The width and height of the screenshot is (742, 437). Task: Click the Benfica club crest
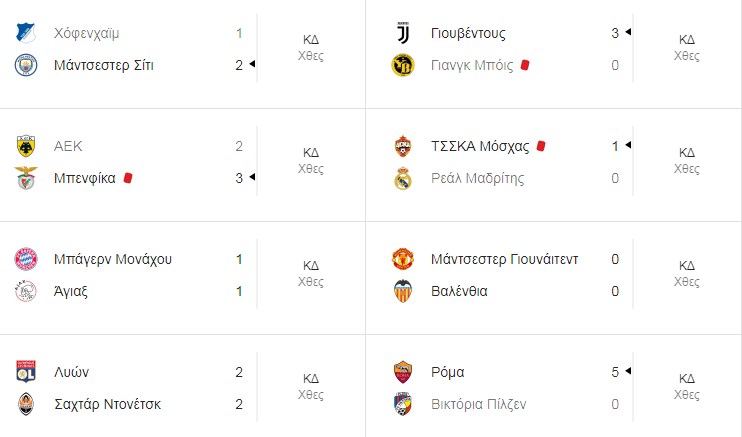26,178
